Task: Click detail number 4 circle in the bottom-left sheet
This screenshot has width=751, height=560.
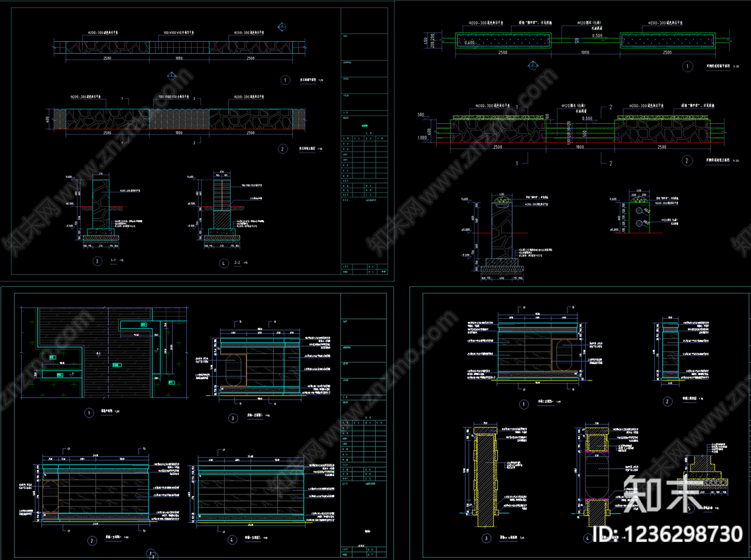Action: [232, 540]
